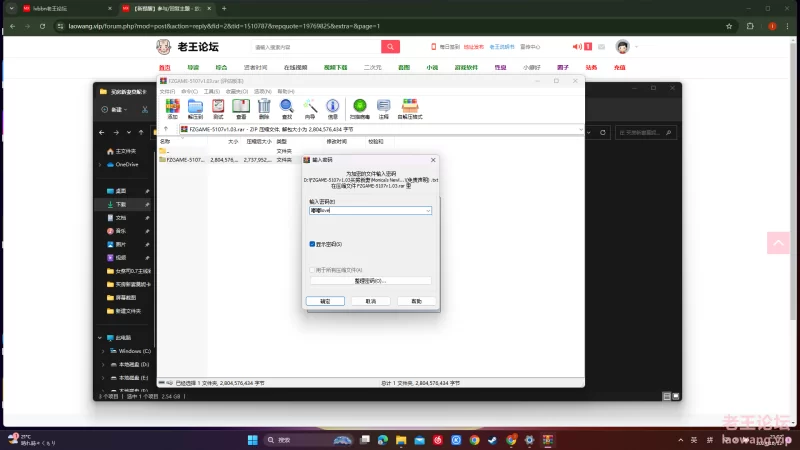This screenshot has width=800, height=450.
Task: Open the Tools (工具) menu in WinRAR
Action: (x=212, y=91)
